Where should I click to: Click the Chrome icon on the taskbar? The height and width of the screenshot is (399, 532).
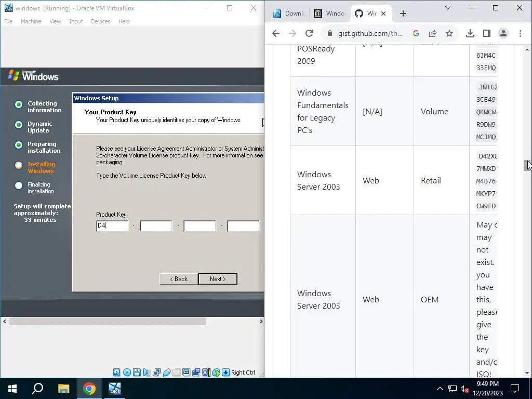pyautogui.click(x=89, y=389)
